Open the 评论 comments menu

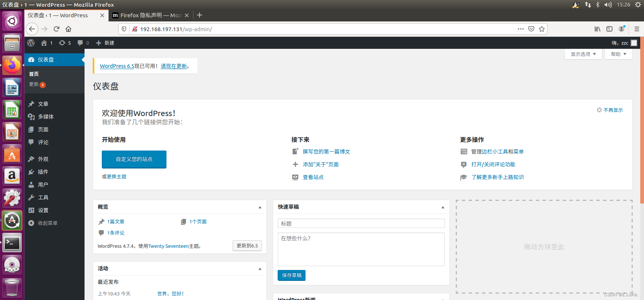pyautogui.click(x=43, y=142)
